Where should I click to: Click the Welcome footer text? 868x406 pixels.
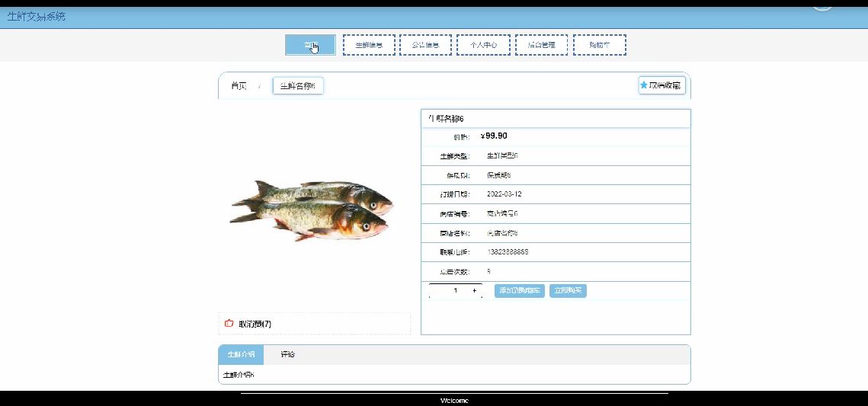pos(454,401)
